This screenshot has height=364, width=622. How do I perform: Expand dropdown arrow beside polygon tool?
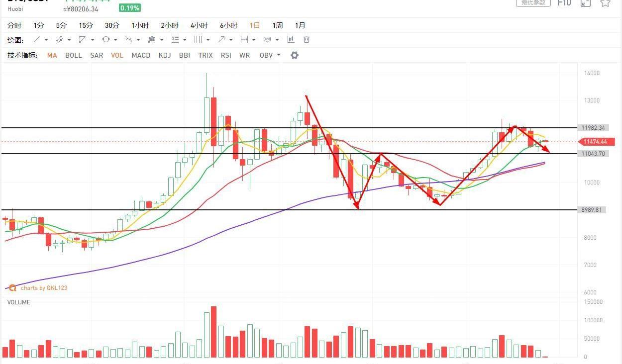pos(92,40)
